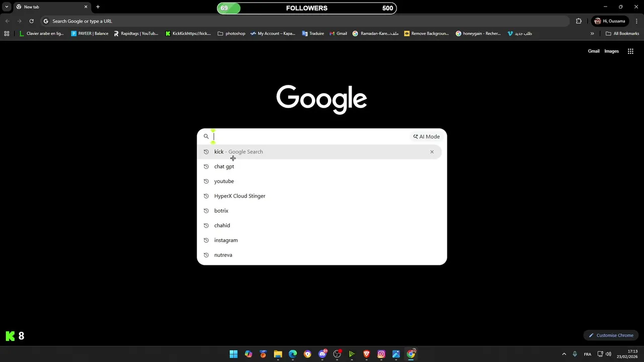Image resolution: width=644 pixels, height=362 pixels.
Task: Remove the kick suggestion with X
Action: point(432,152)
